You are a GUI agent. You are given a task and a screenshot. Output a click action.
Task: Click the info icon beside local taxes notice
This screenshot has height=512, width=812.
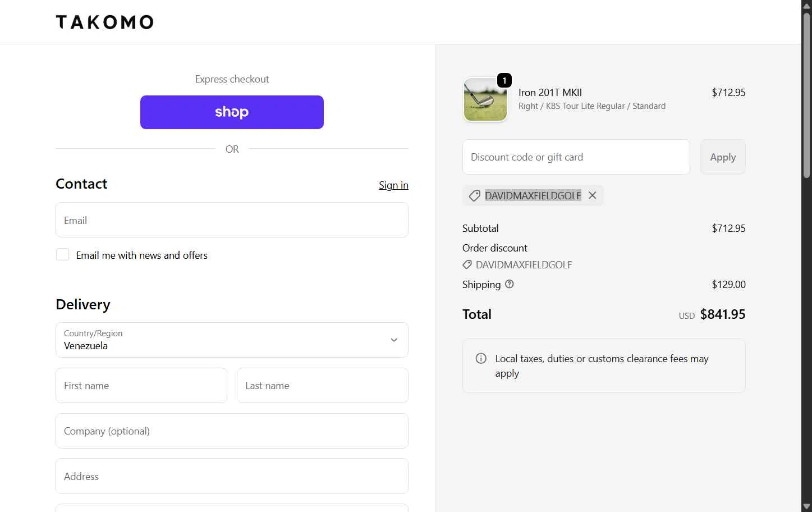click(x=481, y=358)
